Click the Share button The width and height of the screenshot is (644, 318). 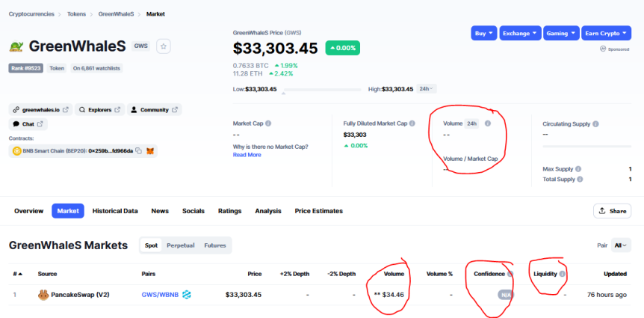(612, 211)
